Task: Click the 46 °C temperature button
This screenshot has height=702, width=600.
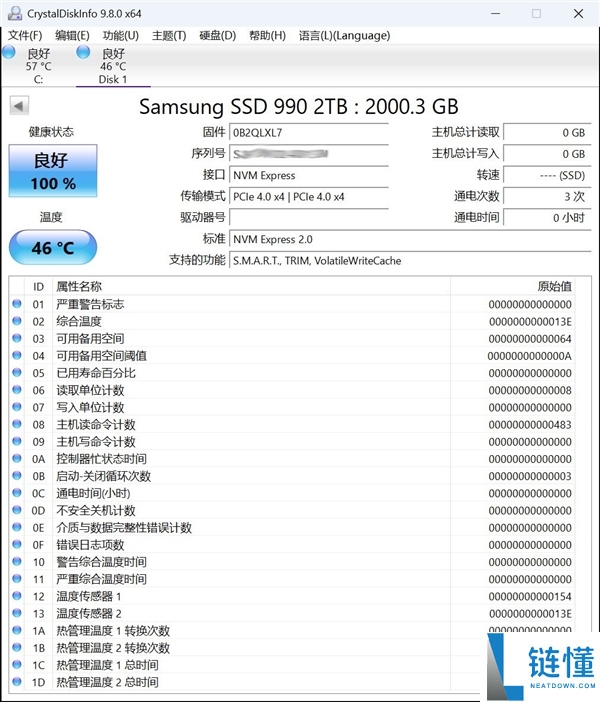Action: (x=53, y=247)
